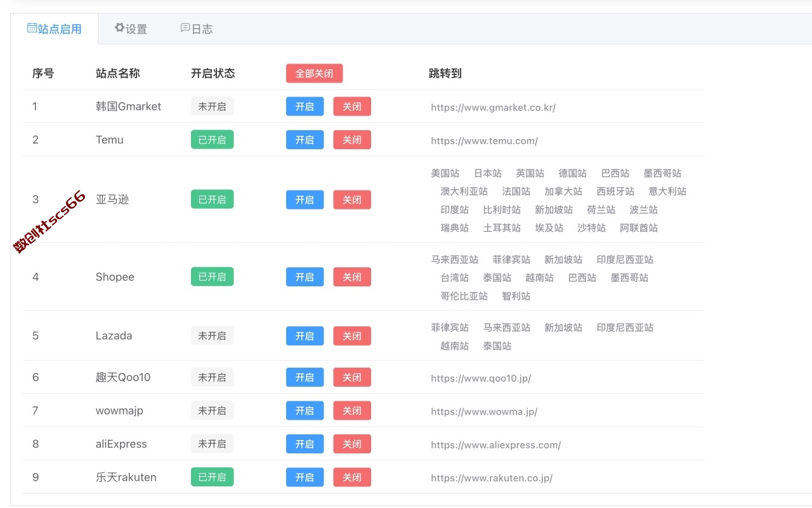Click 关闭 in the 亚马逊 row
The height and width of the screenshot is (508, 812).
click(x=352, y=199)
